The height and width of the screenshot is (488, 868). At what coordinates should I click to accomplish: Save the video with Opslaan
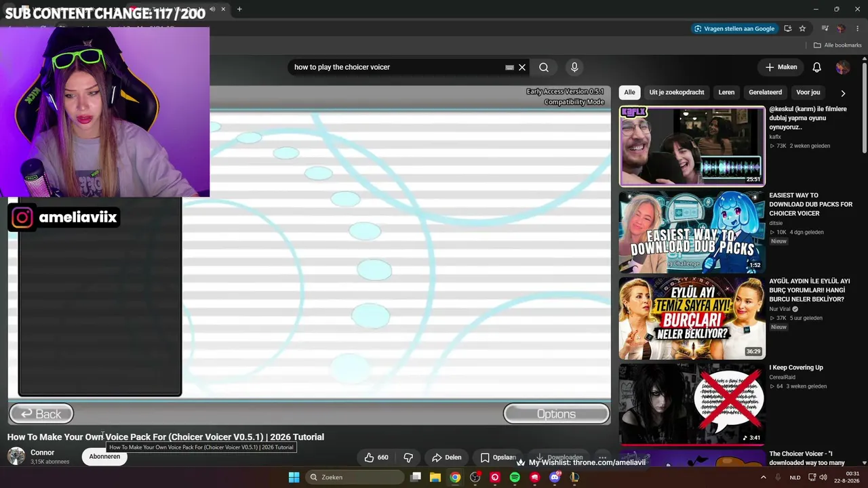(498, 457)
